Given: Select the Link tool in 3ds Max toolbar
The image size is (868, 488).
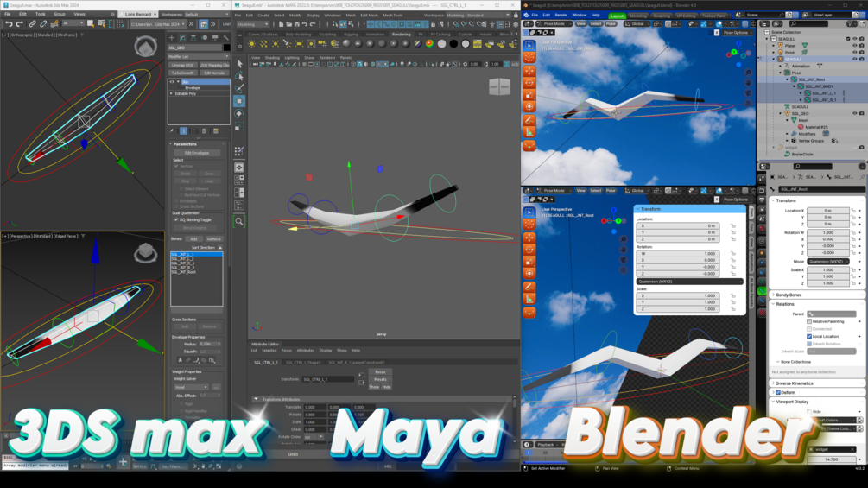Looking at the screenshot, I should click(x=33, y=24).
